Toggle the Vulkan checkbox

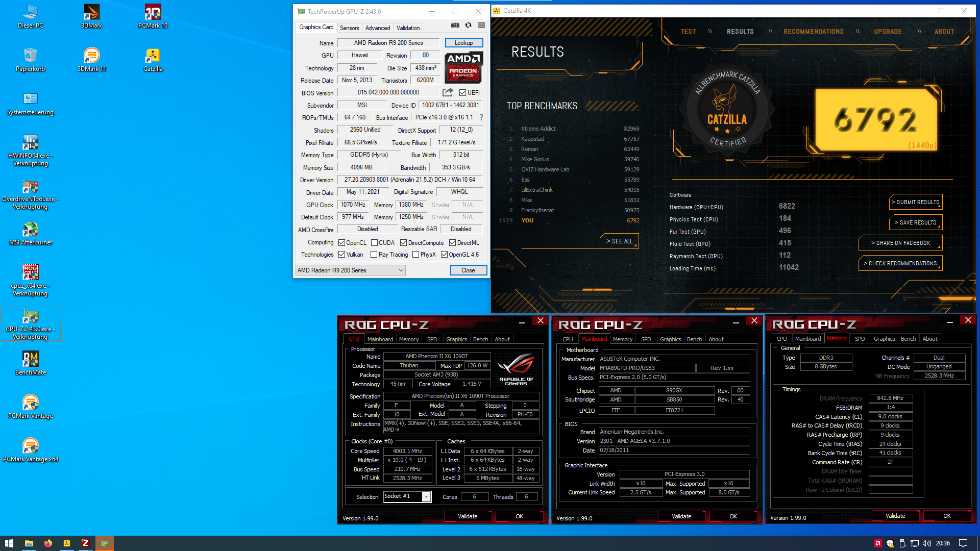[x=341, y=255]
